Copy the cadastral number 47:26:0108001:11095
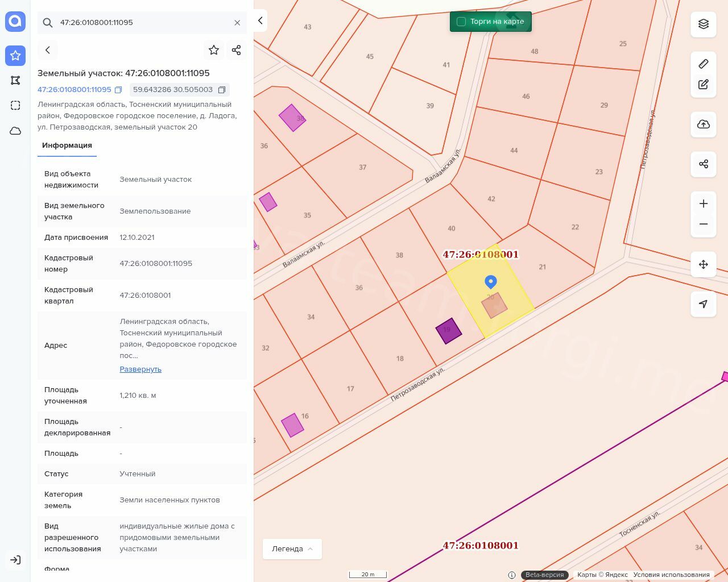The height and width of the screenshot is (582, 728). pyautogui.click(x=118, y=90)
